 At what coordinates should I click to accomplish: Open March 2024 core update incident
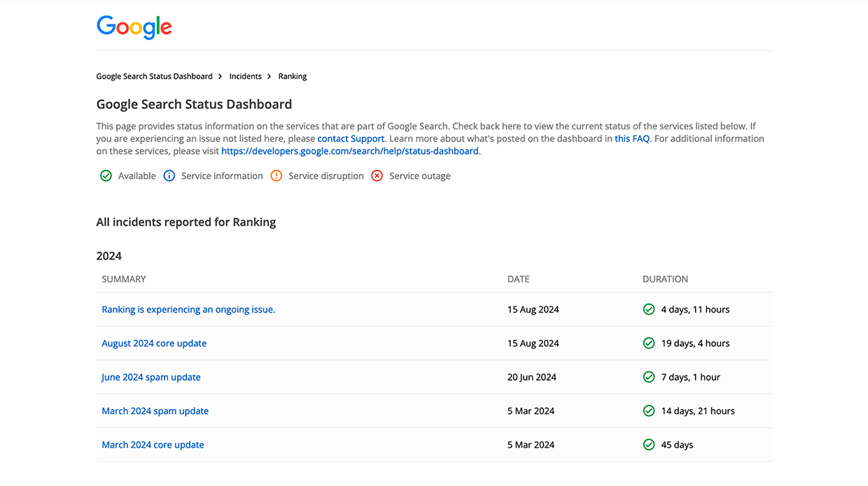[x=153, y=445]
